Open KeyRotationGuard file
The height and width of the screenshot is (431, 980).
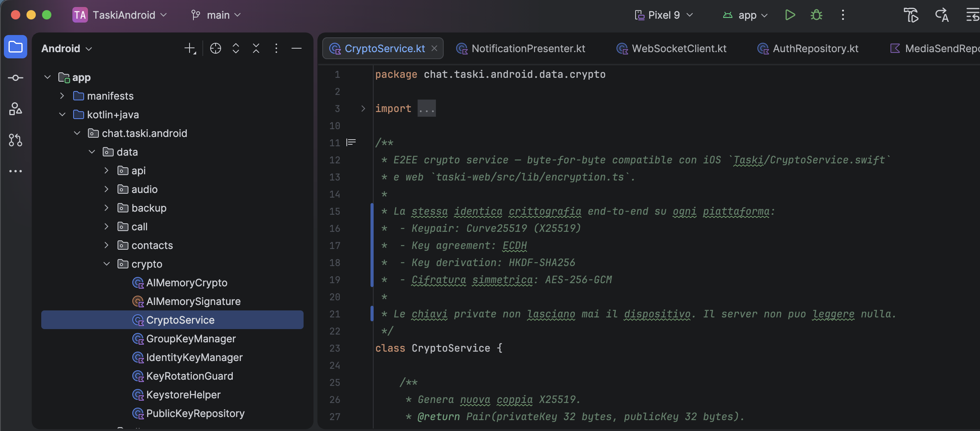tap(183, 376)
